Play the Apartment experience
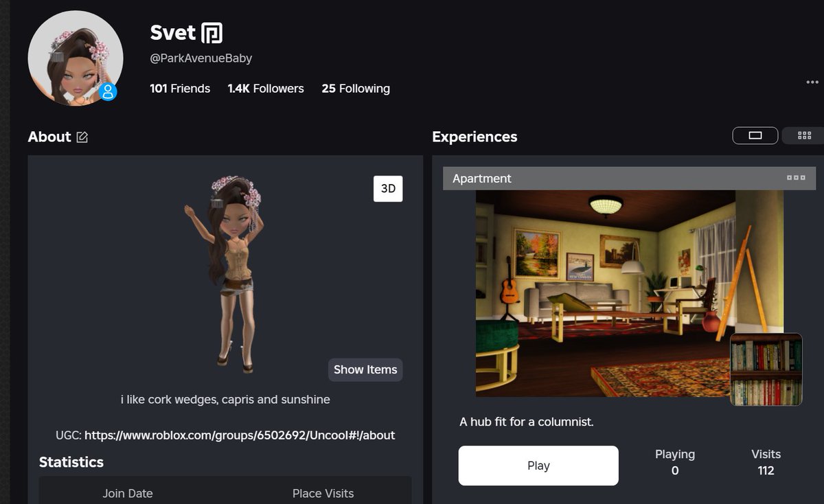The image size is (824, 504). coord(538,466)
